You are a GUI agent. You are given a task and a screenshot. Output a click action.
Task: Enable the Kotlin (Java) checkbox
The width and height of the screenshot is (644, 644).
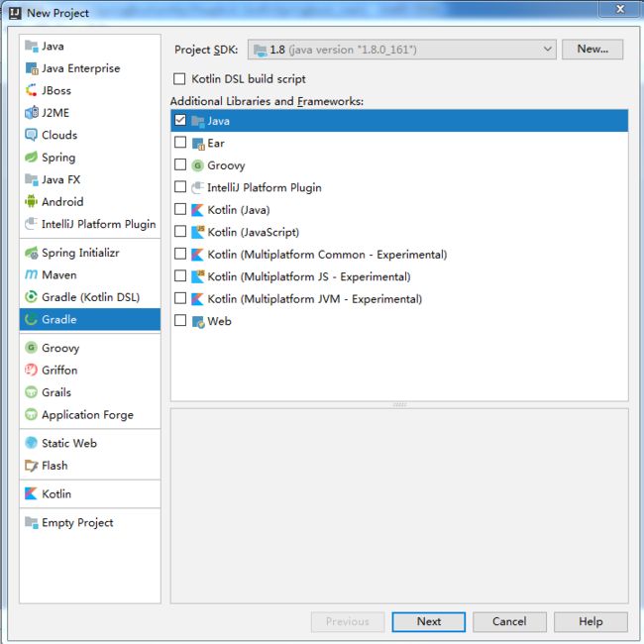[180, 209]
